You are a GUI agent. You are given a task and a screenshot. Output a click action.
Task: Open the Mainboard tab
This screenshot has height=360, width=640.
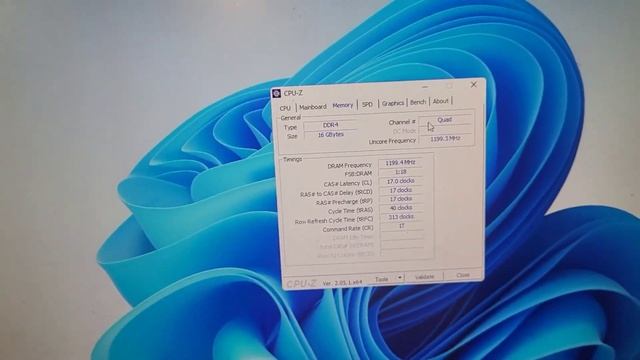313,107
